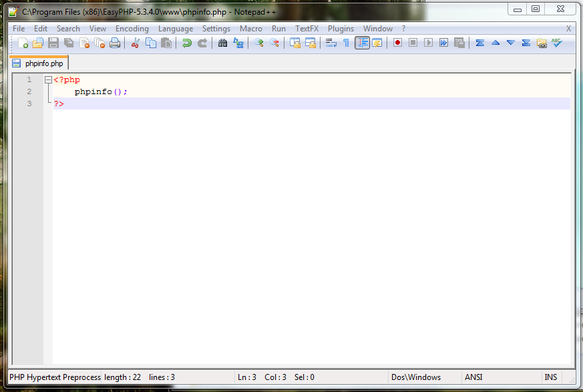Image resolution: width=583 pixels, height=392 pixels.
Task: Close the current document via the toolbar icon
Action: pos(84,43)
